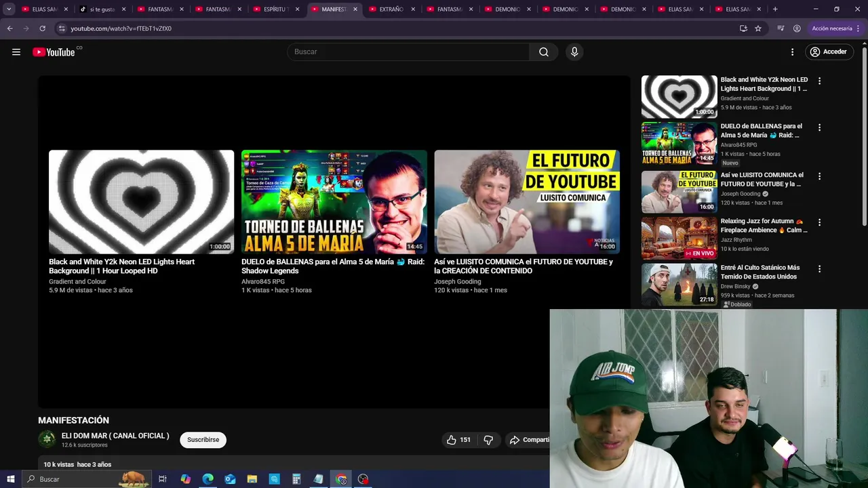
Task: Open Chrome media controls icon
Action: pos(781,28)
